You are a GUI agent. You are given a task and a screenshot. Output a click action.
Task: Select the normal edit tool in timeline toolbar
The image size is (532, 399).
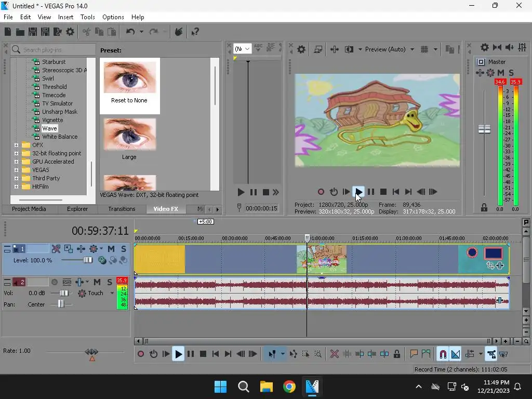[272, 354]
